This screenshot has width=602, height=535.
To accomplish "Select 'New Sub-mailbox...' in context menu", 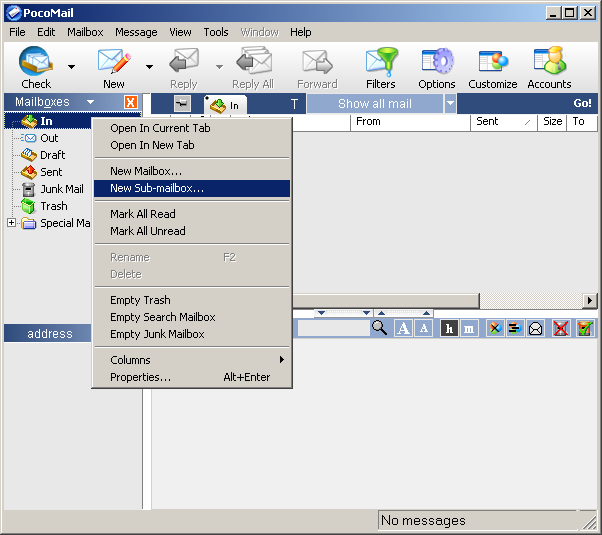I will [x=157, y=188].
